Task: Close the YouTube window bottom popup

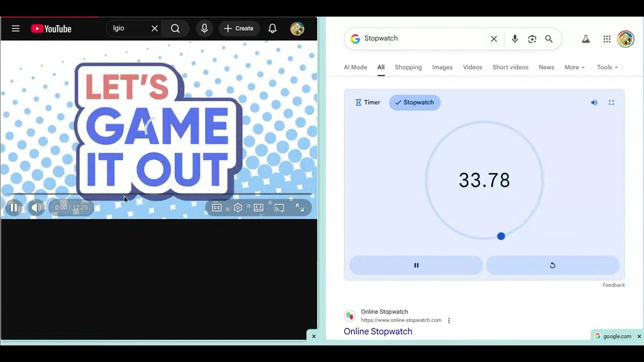Action: (x=313, y=336)
